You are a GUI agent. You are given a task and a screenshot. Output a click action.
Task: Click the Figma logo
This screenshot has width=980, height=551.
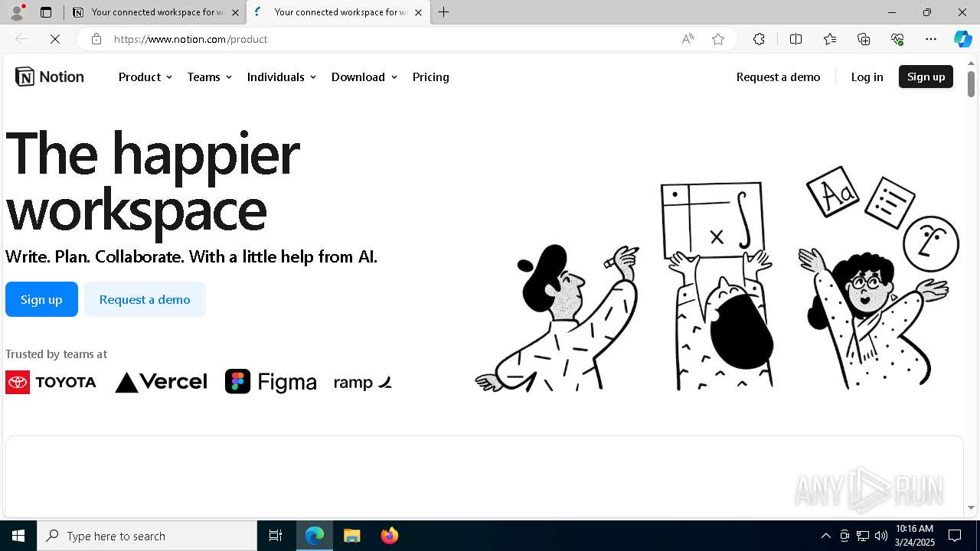pos(271,381)
